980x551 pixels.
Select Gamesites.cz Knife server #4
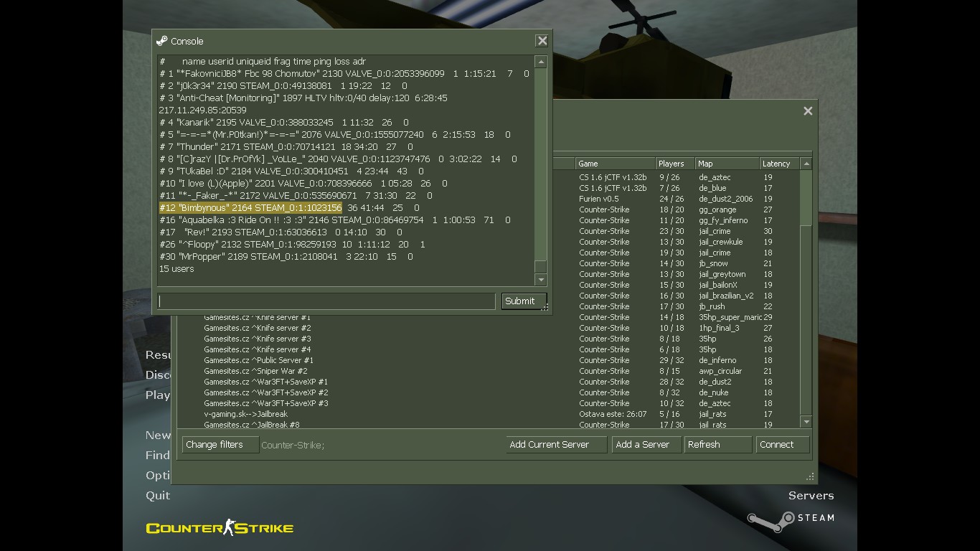click(258, 349)
